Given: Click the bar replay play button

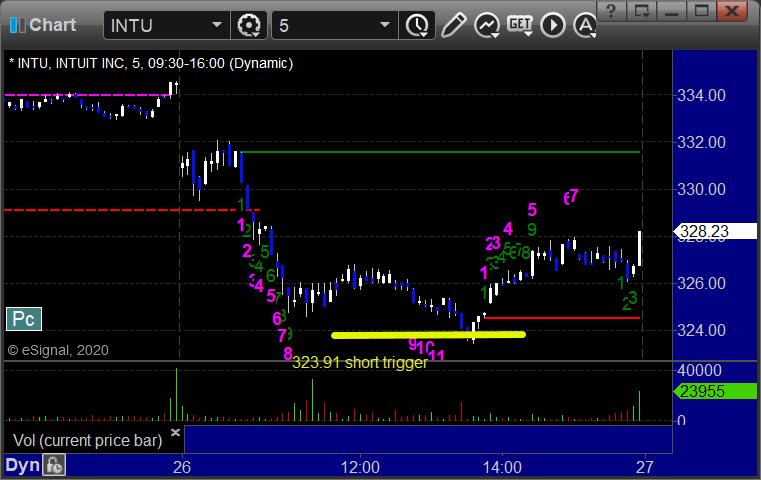Looking at the screenshot, I should point(553,25).
